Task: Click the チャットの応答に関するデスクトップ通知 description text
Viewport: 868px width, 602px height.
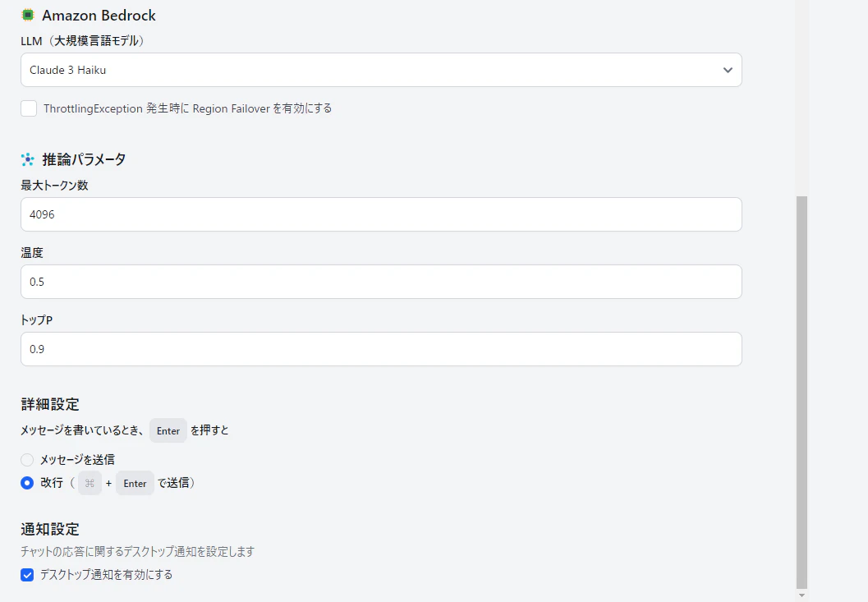Action: click(x=138, y=552)
